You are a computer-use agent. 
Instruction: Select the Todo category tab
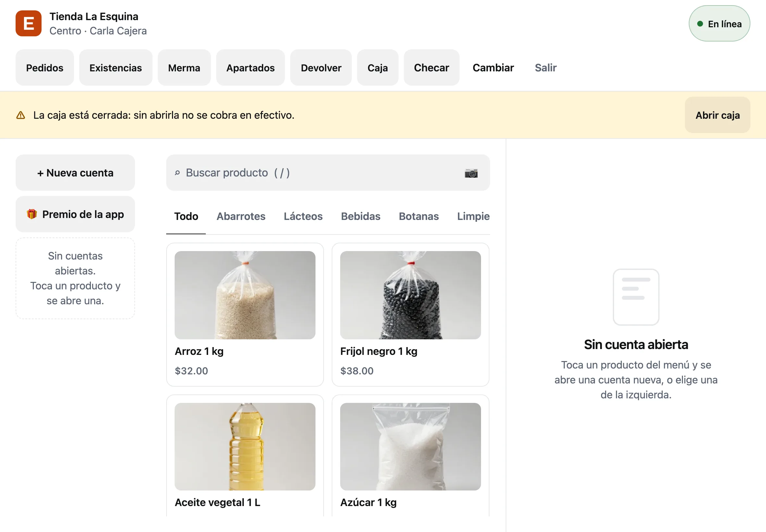(x=186, y=216)
